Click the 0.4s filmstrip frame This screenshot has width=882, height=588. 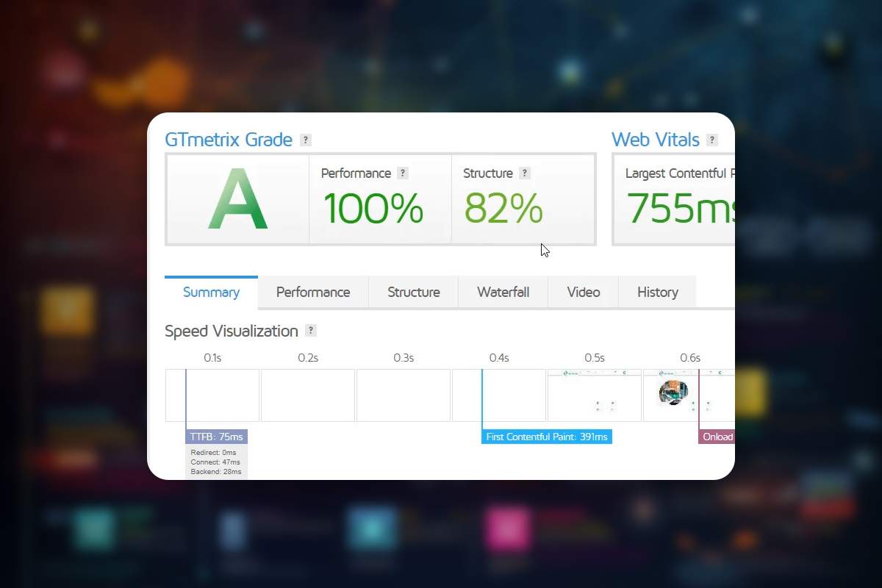pyautogui.click(x=499, y=395)
